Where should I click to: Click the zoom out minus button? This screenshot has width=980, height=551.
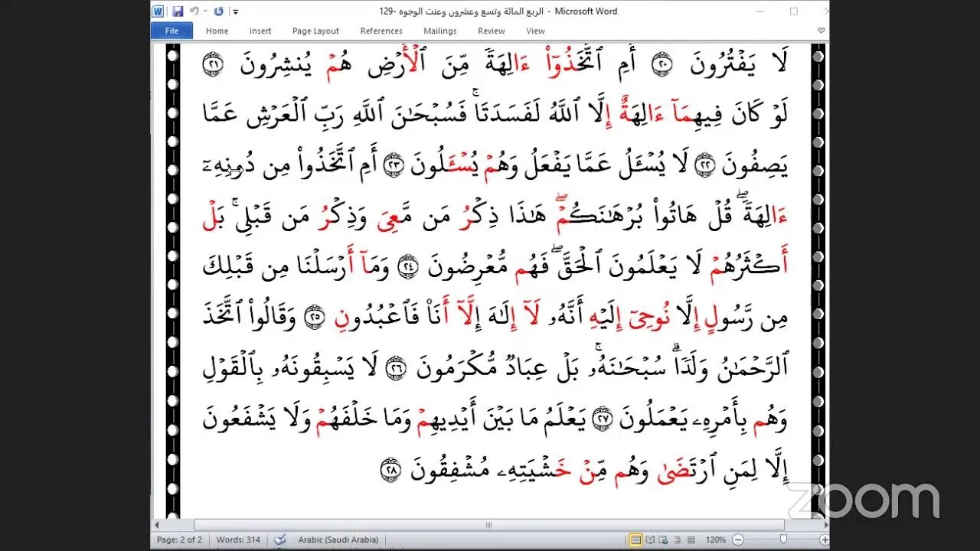click(x=737, y=540)
